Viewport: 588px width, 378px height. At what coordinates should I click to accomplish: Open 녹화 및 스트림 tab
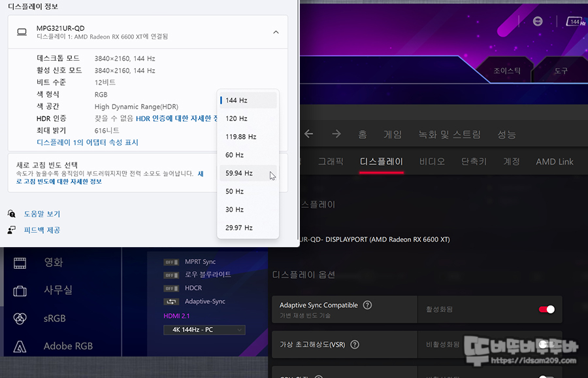[x=449, y=134]
